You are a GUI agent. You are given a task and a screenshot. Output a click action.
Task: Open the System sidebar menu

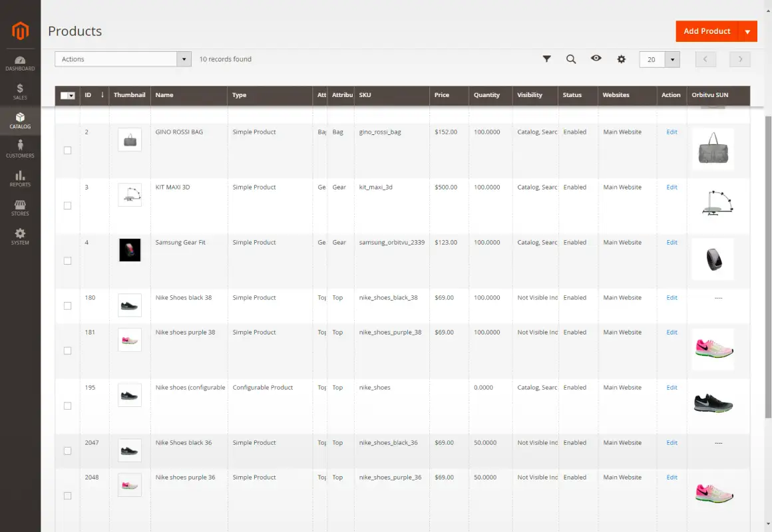click(x=20, y=236)
